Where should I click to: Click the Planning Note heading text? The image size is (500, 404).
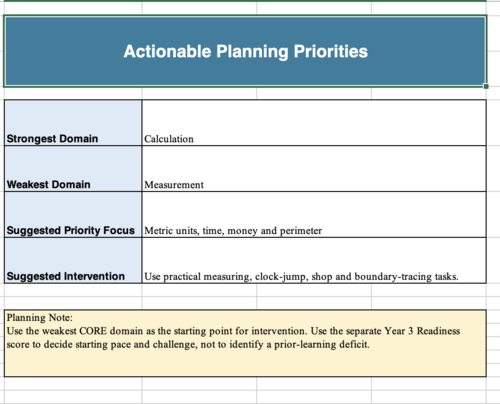(39, 317)
